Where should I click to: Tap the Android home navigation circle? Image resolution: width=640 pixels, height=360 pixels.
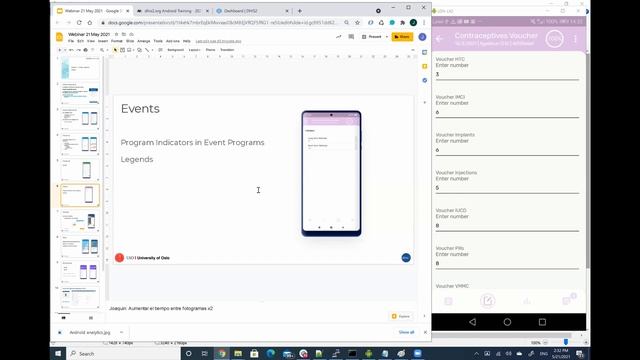click(507, 322)
